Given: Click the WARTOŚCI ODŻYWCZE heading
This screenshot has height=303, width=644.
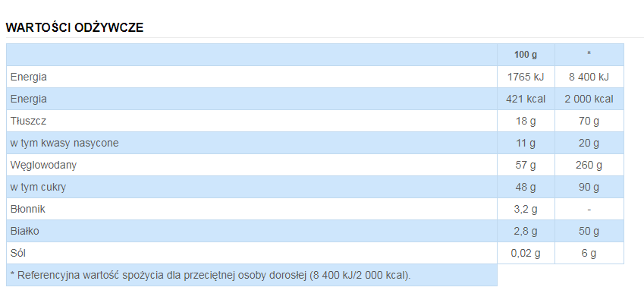Looking at the screenshot, I should point(74,27).
